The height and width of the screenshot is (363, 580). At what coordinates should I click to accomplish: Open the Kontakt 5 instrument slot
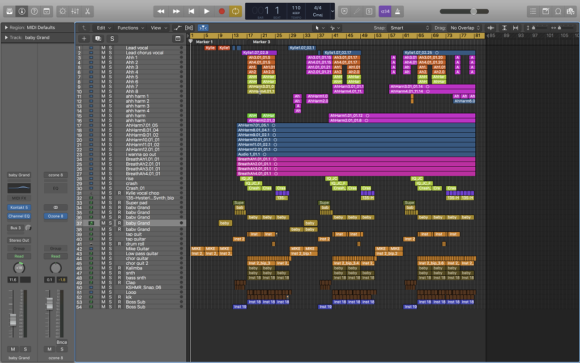19,208
